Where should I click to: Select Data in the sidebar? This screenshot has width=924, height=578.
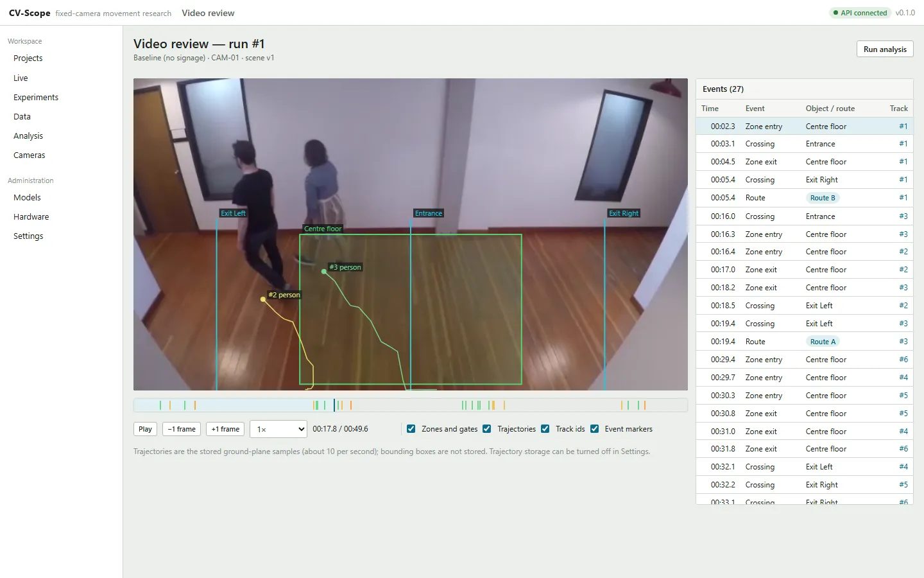click(x=22, y=117)
